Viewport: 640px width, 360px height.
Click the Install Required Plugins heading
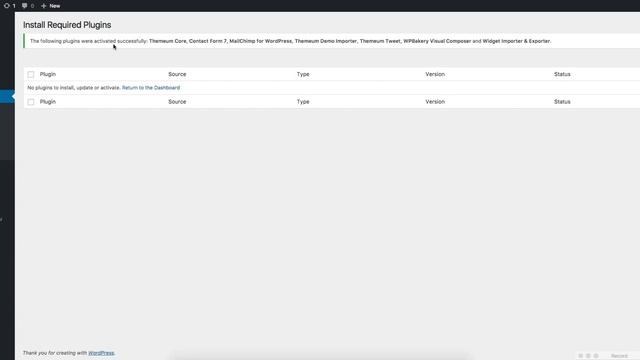(x=67, y=25)
